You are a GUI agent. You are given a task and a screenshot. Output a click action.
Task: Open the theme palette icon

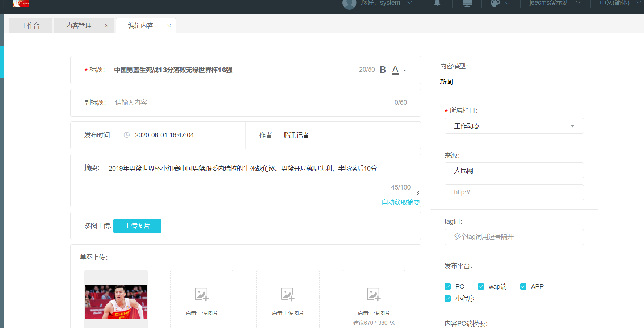tap(496, 3)
